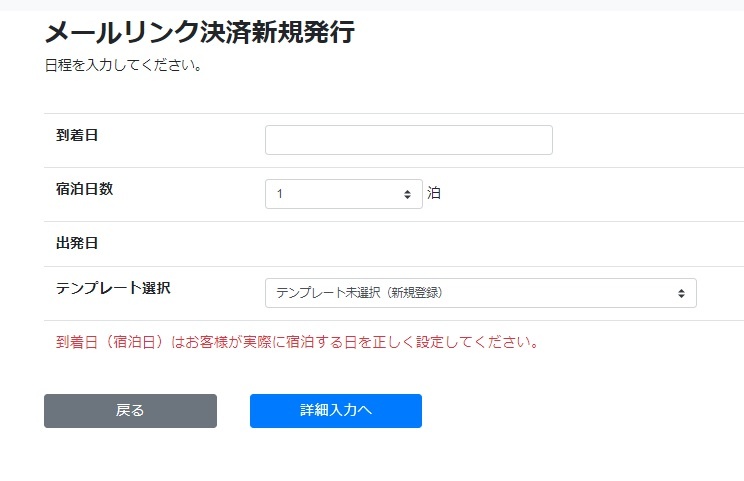Screen dimensions: 744x481
Task: Click the テンプレート選択 label
Action: [113, 288]
